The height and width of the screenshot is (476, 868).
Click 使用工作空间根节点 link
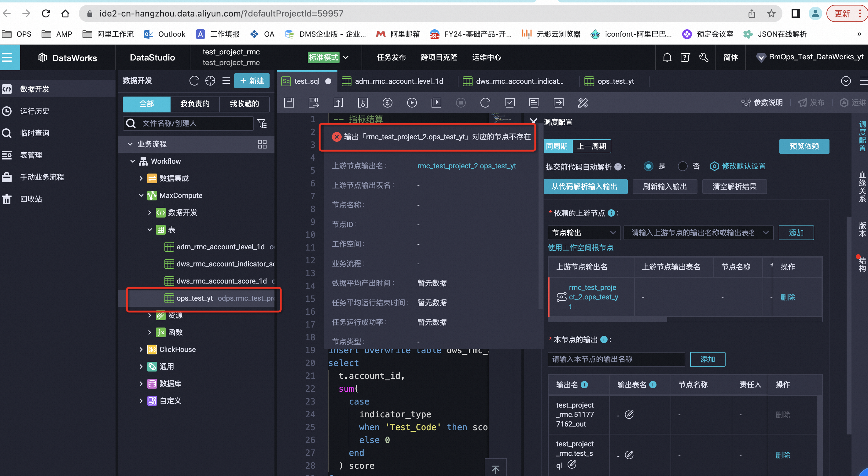click(x=580, y=248)
